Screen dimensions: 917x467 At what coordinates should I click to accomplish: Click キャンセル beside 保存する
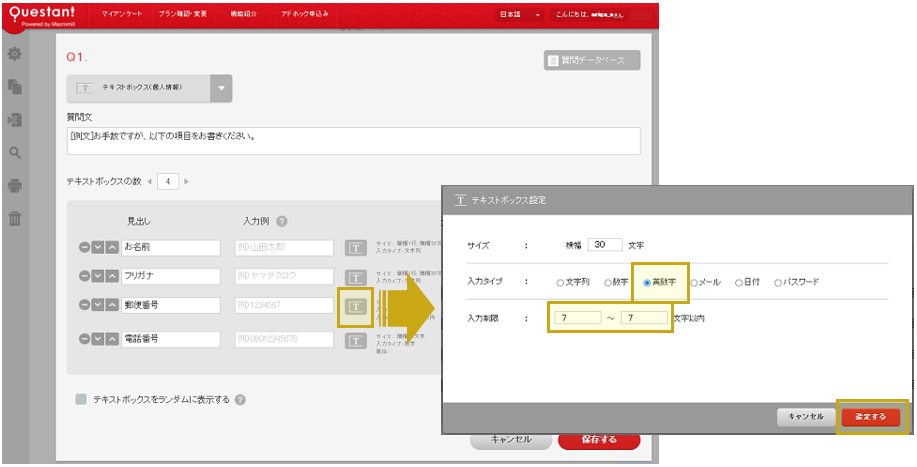point(511,440)
